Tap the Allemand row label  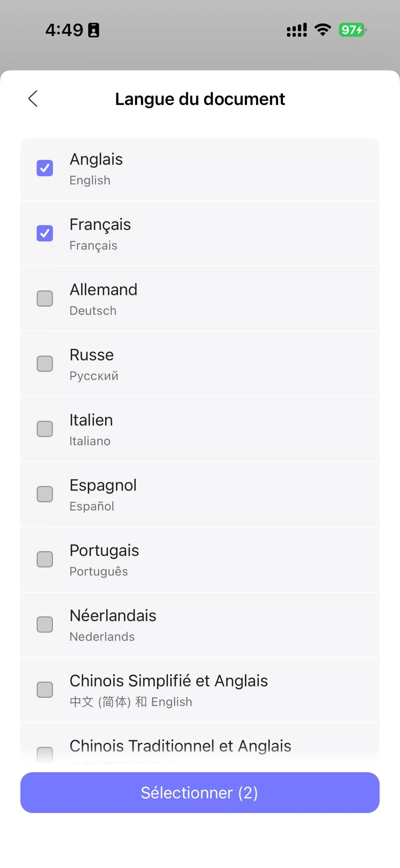(103, 290)
